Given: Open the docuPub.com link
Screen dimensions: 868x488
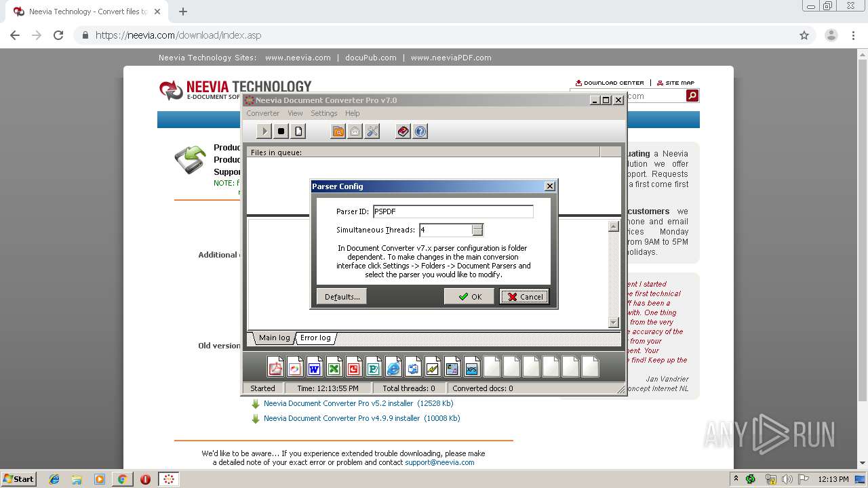Looking at the screenshot, I should (370, 58).
